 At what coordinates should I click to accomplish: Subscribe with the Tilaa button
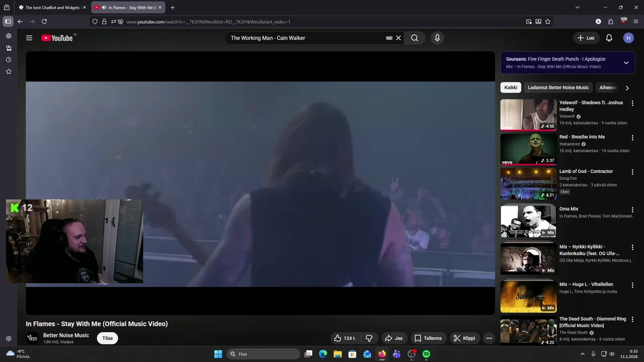108,338
